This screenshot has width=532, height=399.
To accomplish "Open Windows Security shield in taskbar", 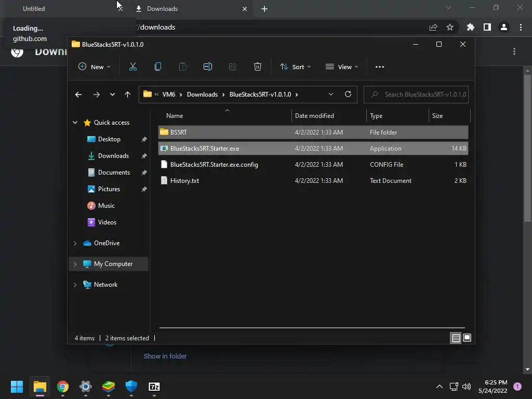I will (x=131, y=387).
